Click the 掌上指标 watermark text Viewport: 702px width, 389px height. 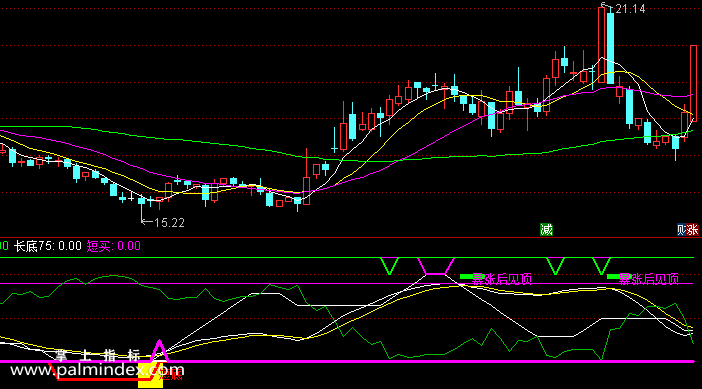(98, 355)
